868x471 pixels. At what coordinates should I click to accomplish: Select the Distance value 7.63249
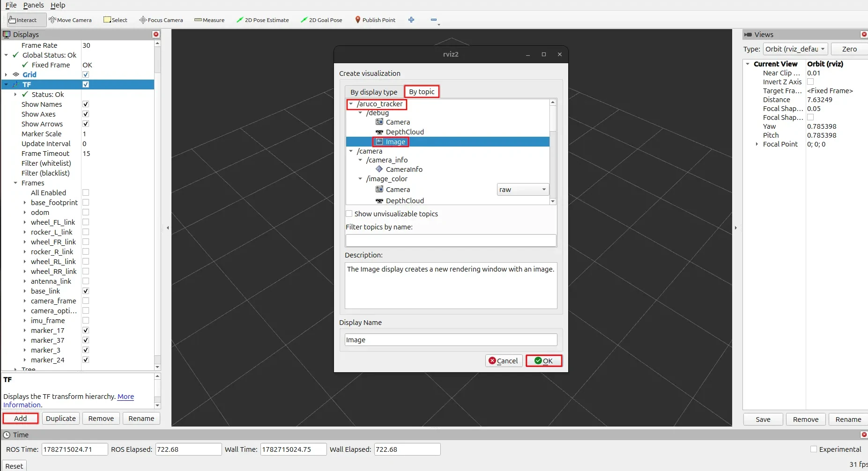tap(820, 100)
